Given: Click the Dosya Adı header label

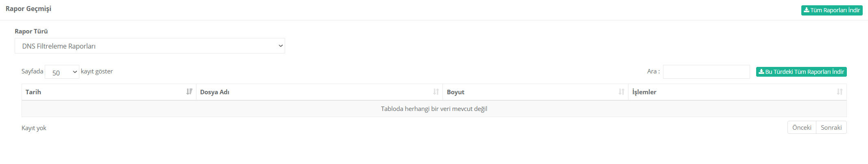Looking at the screenshot, I should (215, 92).
